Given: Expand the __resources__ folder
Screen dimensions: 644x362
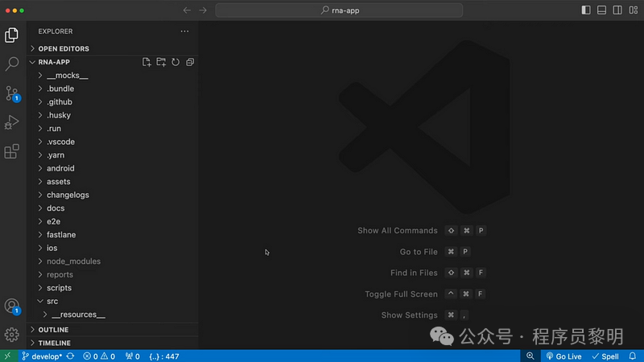Looking at the screenshot, I should [113, 315].
